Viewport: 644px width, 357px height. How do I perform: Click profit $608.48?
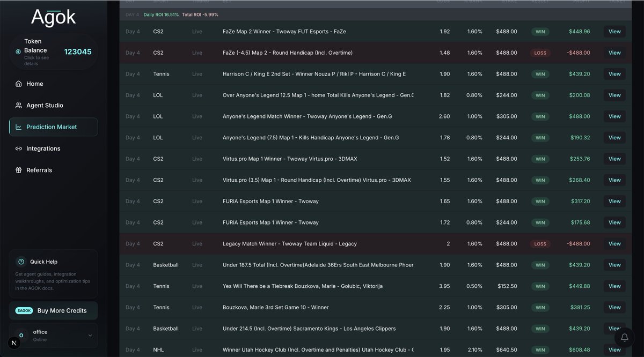pyautogui.click(x=580, y=350)
